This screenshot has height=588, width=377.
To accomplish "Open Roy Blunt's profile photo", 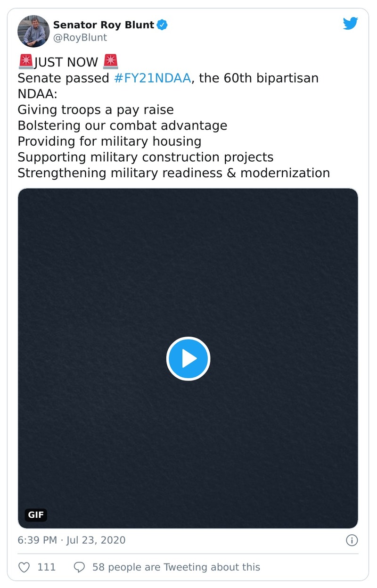I will click(33, 31).
